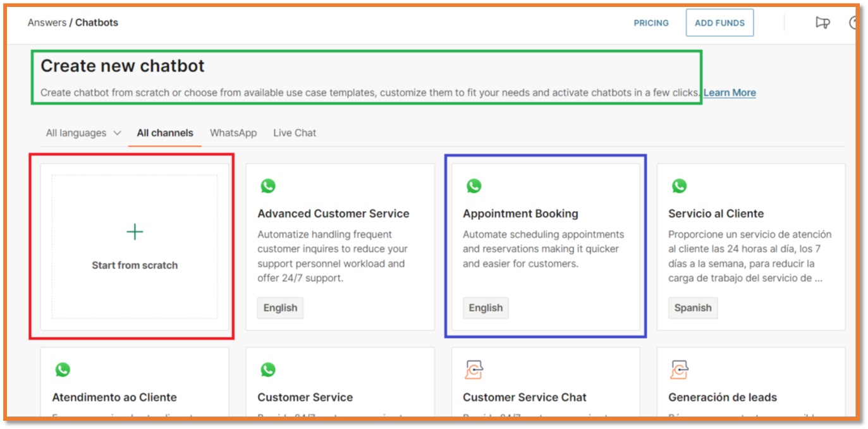Image resolution: width=868 pixels, height=429 pixels.
Task: Click the megaphone announcements icon
Action: (x=822, y=23)
